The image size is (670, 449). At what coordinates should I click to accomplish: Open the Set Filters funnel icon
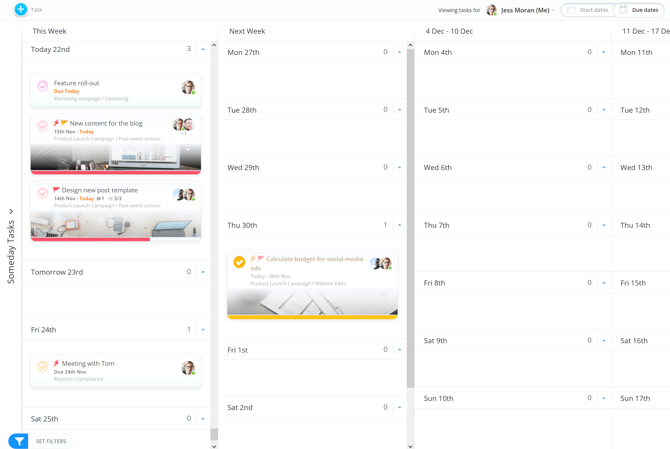pyautogui.click(x=18, y=441)
